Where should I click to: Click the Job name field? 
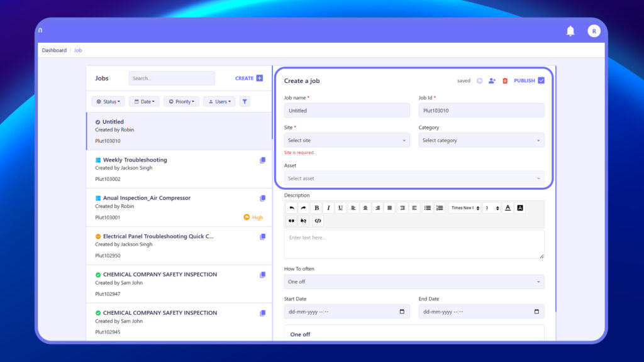[347, 111]
